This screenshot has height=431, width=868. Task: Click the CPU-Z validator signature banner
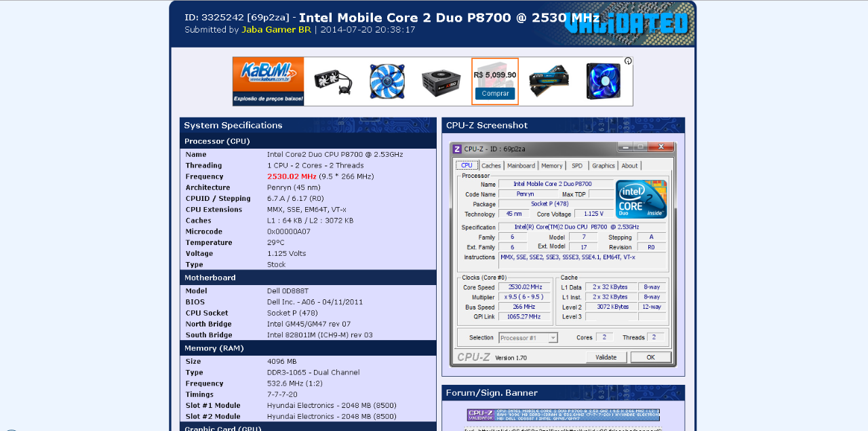(564, 415)
